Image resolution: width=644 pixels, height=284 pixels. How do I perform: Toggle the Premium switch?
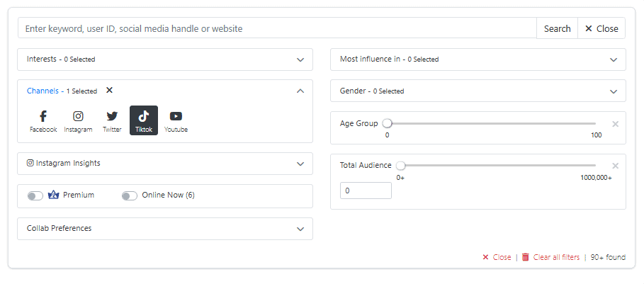[x=35, y=196]
